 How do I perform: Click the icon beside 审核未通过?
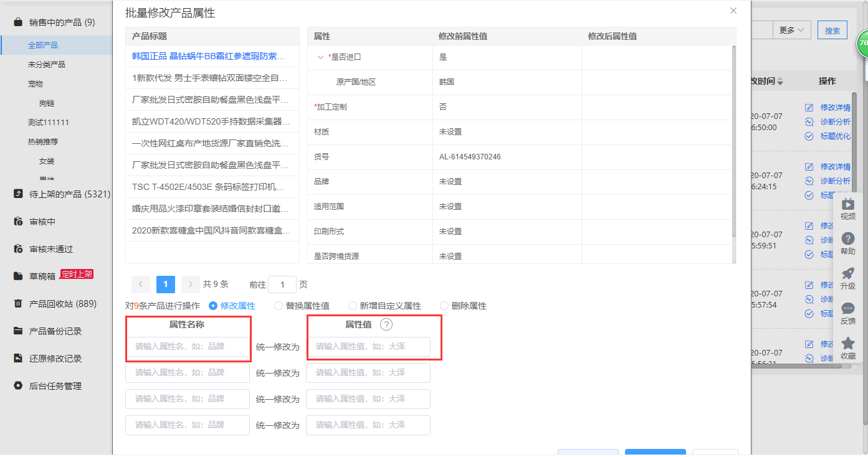tap(18, 249)
